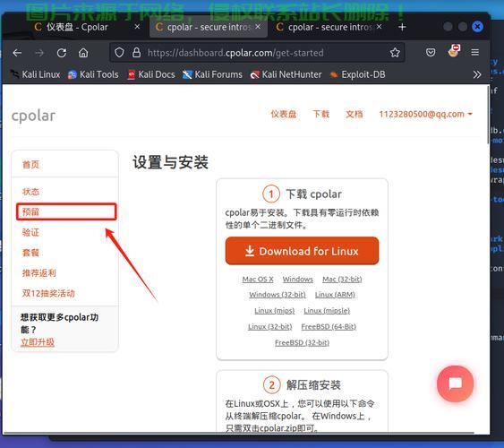Screen dimensions: 504x448
Task: Click the padlock site security icon
Action: click(x=136, y=53)
